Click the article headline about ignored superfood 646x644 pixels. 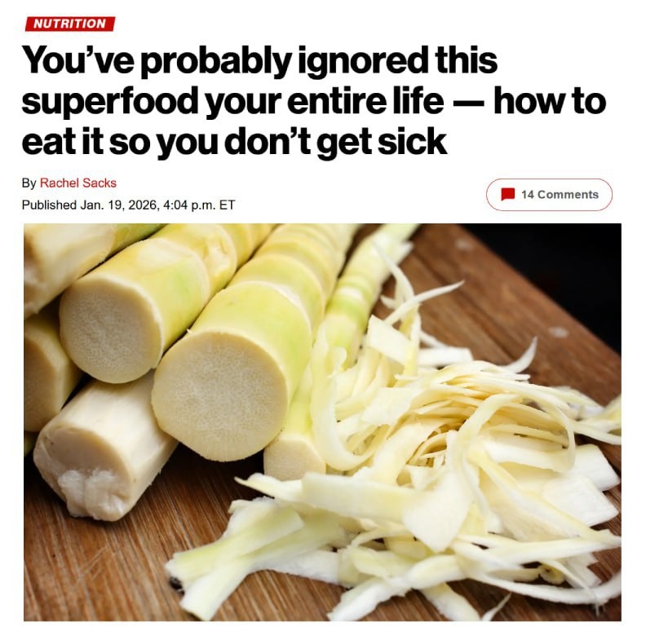point(314,101)
